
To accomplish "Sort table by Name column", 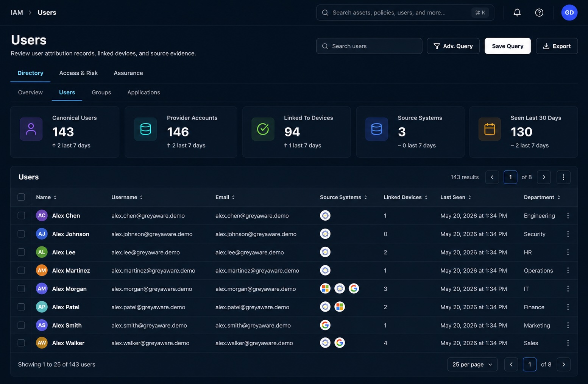I will tap(46, 197).
